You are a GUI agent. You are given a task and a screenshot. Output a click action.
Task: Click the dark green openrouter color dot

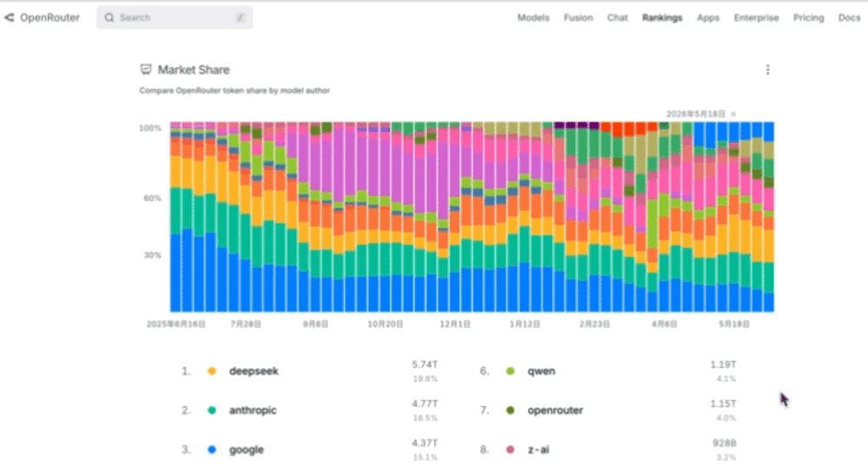click(x=510, y=411)
